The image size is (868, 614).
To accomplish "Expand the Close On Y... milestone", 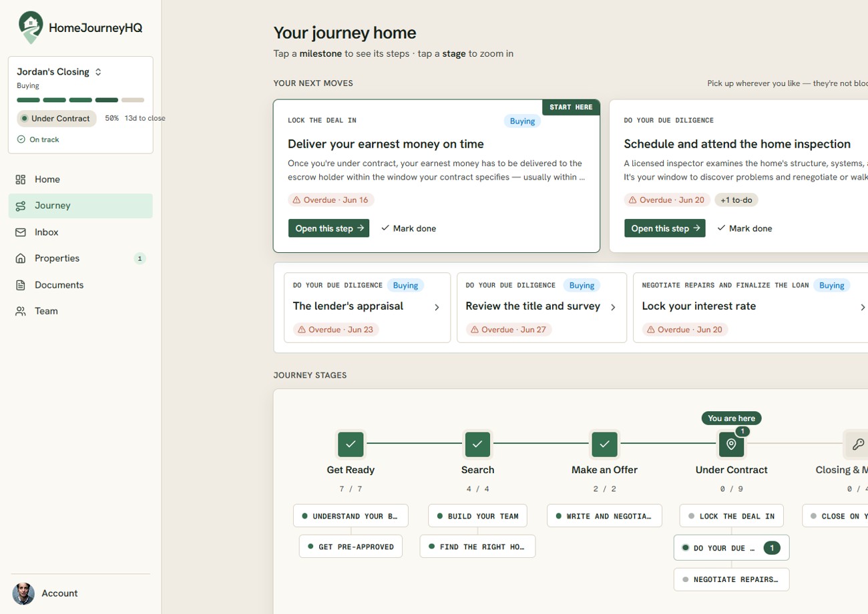I will click(x=835, y=516).
